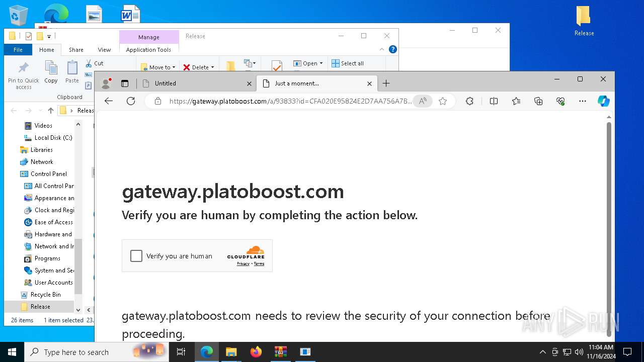Screen dimensions: 644x362
Task: Open Edge Favorites list icon
Action: click(516, 101)
